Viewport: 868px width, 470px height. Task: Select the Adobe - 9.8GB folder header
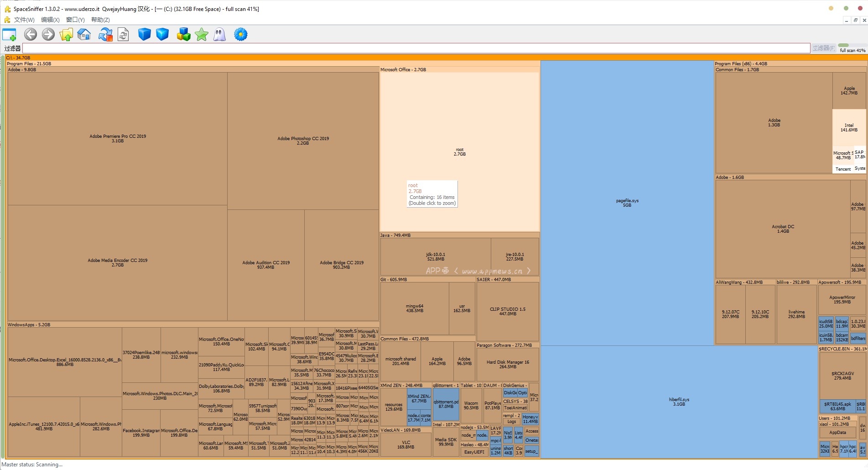[x=193, y=69]
